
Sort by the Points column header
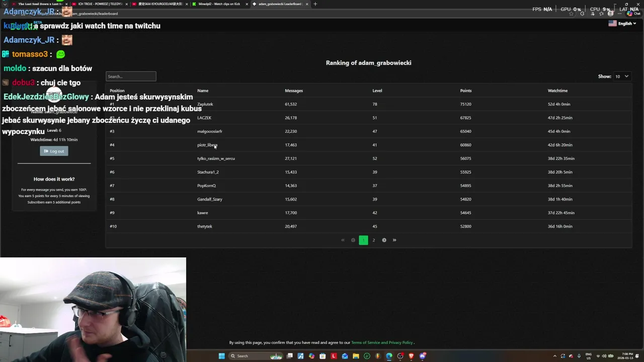[466, 90]
